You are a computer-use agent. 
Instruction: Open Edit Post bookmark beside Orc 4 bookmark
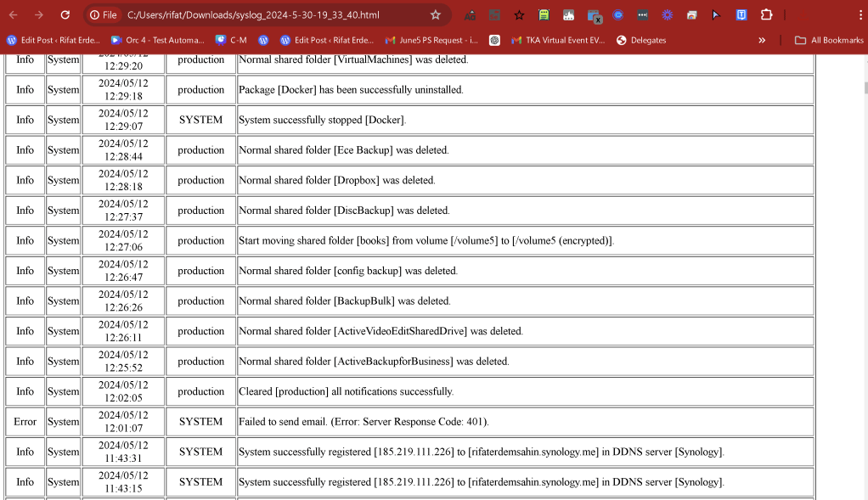click(54, 41)
